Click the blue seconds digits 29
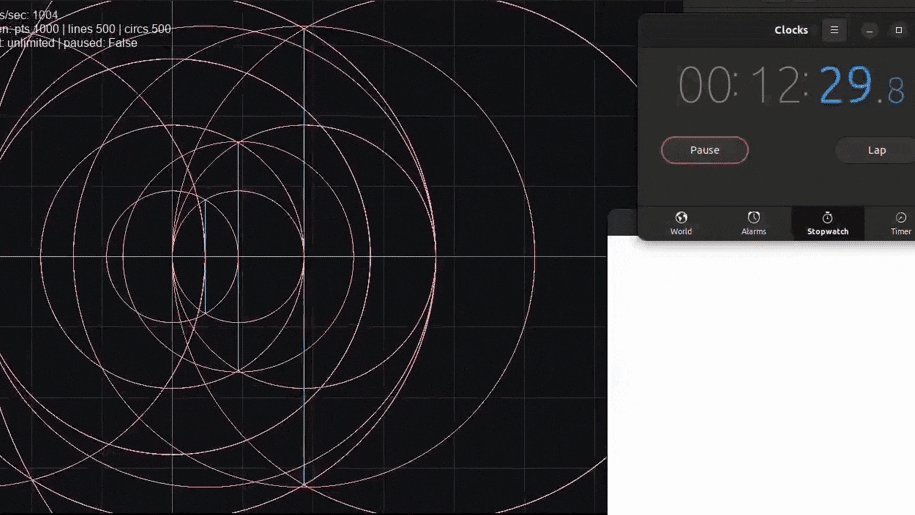 pos(845,86)
